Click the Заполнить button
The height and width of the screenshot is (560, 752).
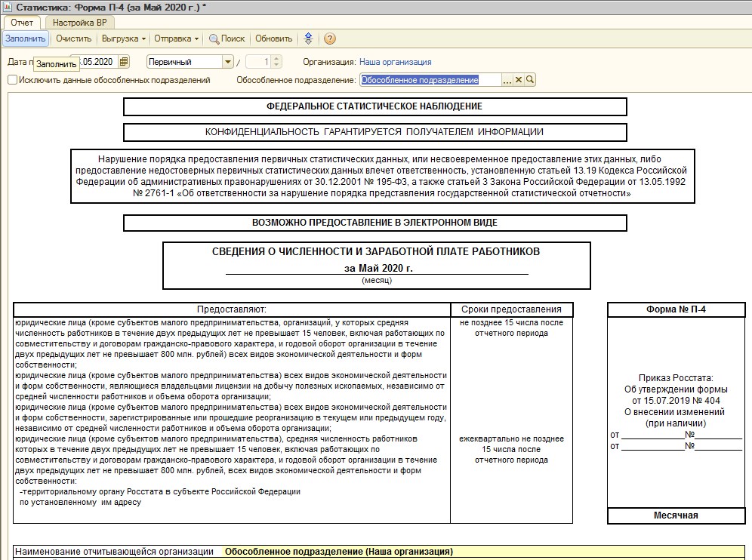(26, 38)
